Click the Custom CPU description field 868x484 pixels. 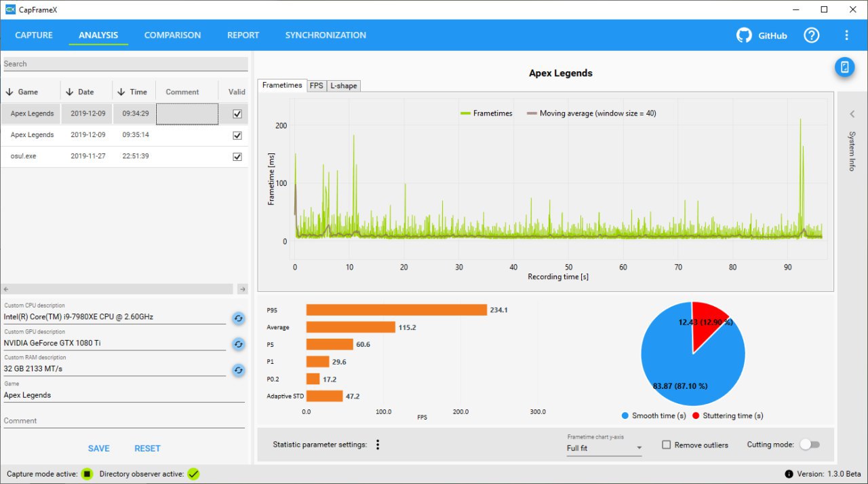pos(115,316)
